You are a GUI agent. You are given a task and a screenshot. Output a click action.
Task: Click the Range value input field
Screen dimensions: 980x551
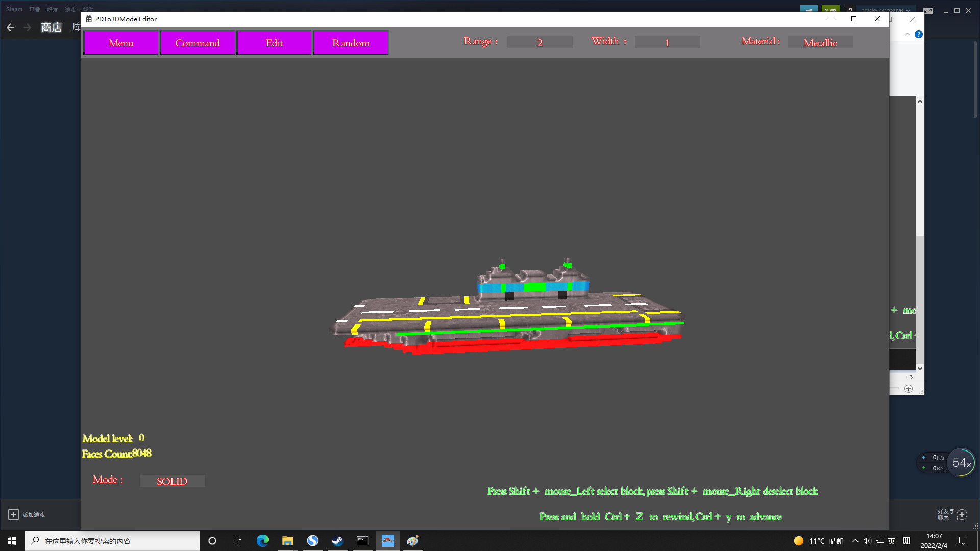tap(540, 42)
